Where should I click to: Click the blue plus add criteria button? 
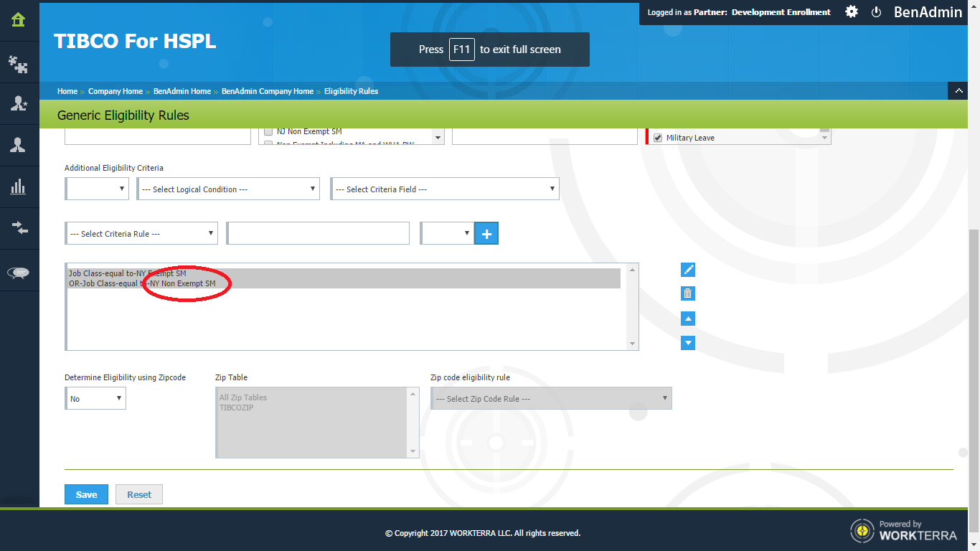[486, 233]
